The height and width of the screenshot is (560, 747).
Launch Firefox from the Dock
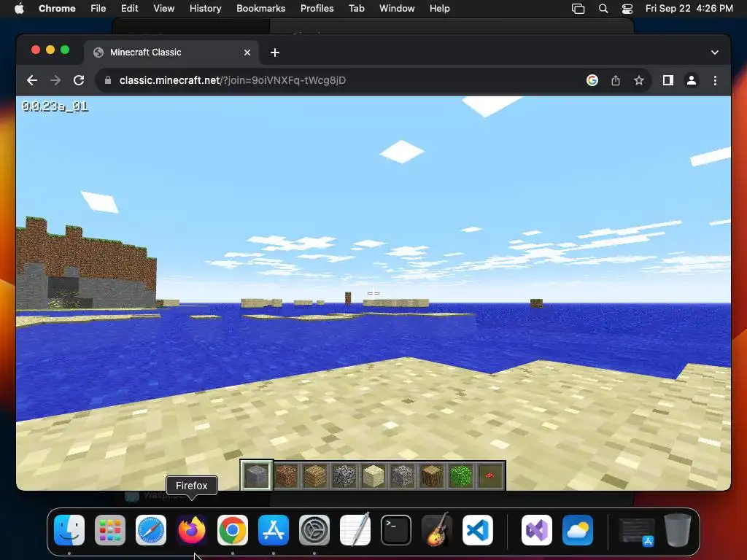[192, 530]
